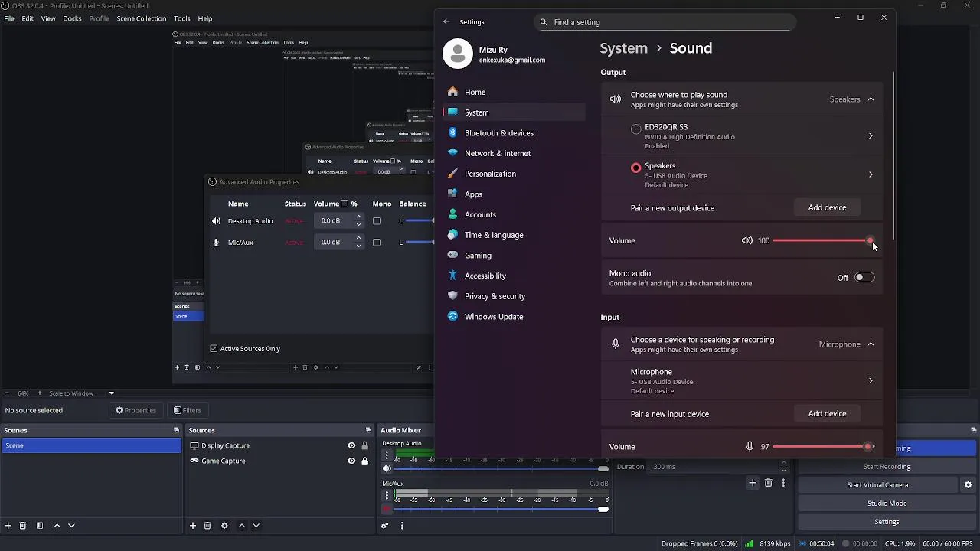The width and height of the screenshot is (980, 551).
Task: Collapse the output Speakers section chevron
Action: [x=871, y=99]
